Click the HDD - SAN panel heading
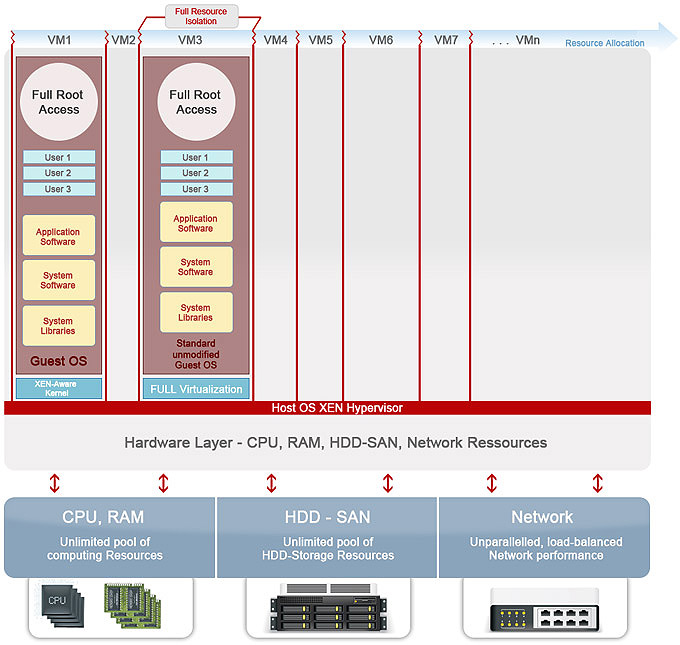 click(327, 517)
